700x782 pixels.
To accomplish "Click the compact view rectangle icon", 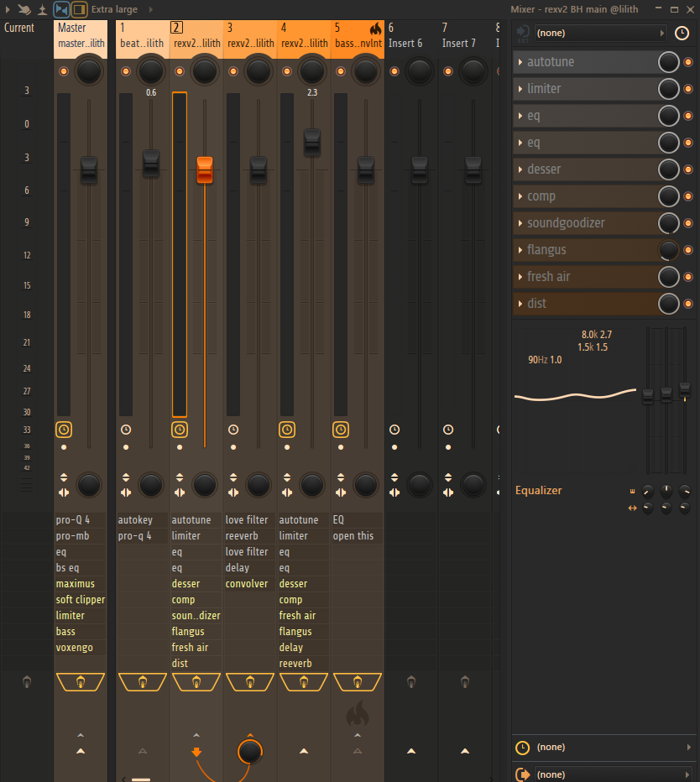I will [79, 9].
